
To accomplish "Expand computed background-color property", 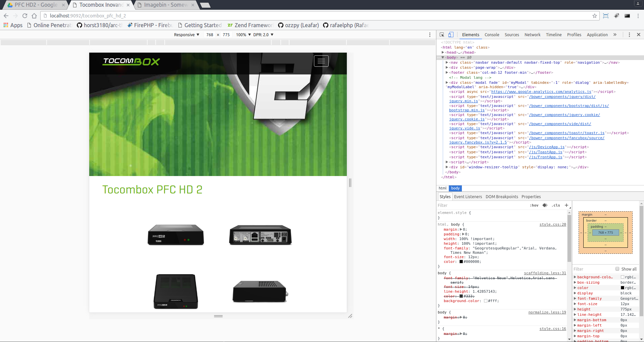I will [x=575, y=277].
